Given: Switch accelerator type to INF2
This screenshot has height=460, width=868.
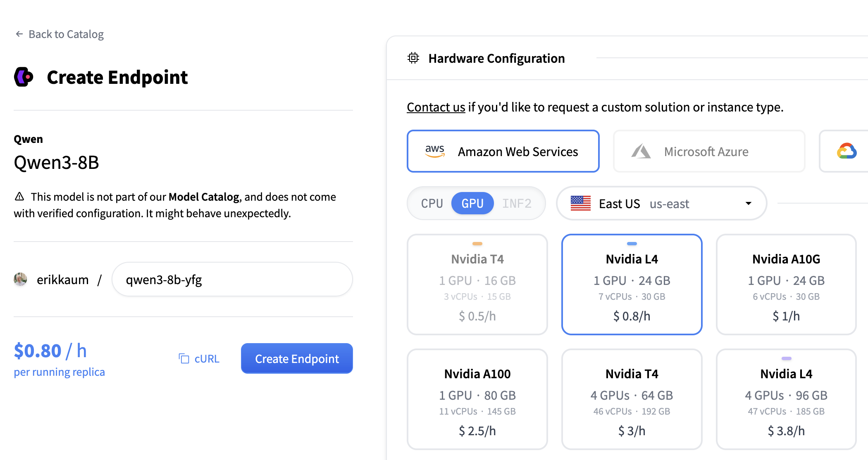Looking at the screenshot, I should (517, 203).
